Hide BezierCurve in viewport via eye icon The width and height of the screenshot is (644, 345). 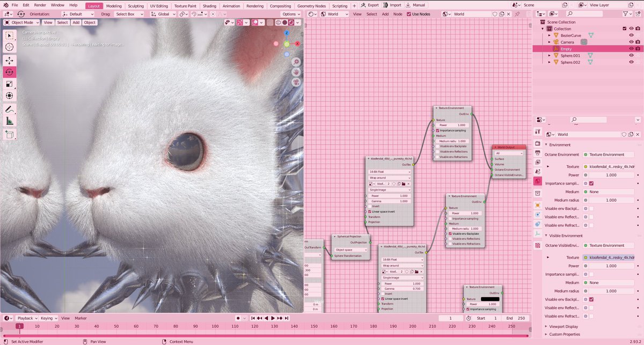[631, 35]
